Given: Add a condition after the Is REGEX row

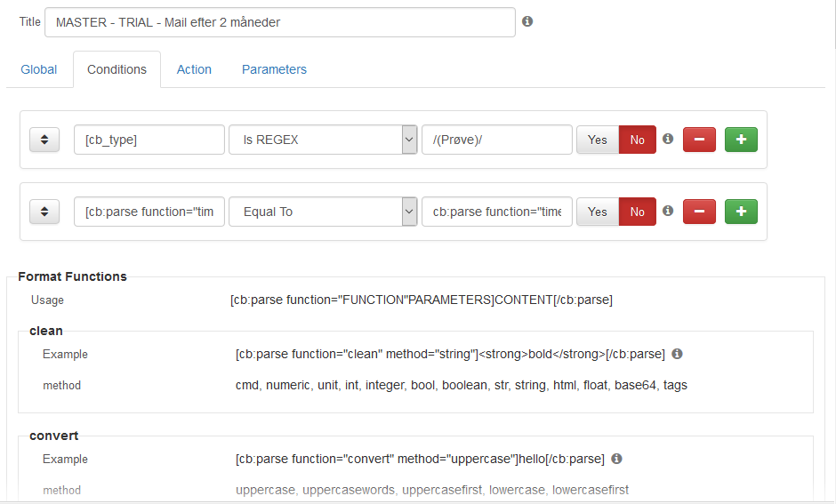Looking at the screenshot, I should 741,140.
